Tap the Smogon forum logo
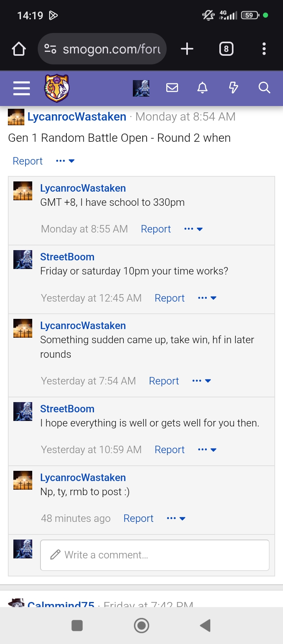 coord(57,88)
